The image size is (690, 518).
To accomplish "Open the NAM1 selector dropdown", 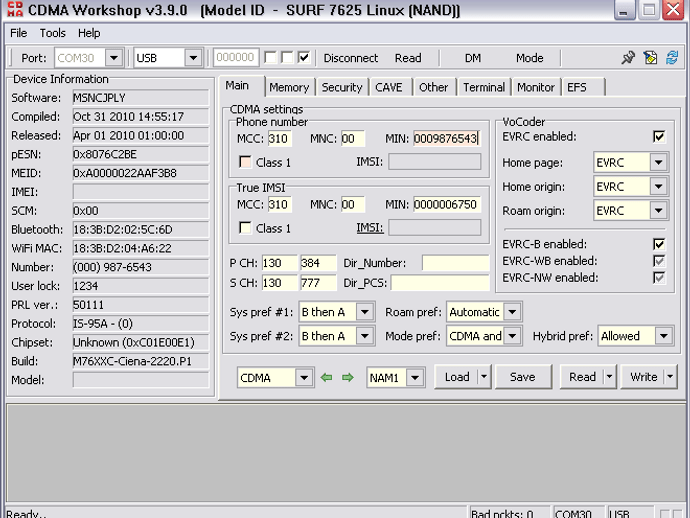I will coord(415,378).
